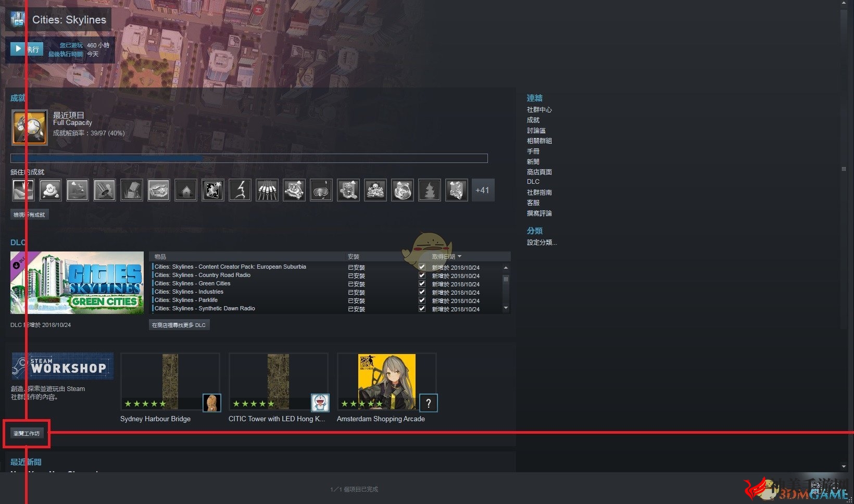
Task: Open the 社群指南 community guides link
Action: coord(539,193)
